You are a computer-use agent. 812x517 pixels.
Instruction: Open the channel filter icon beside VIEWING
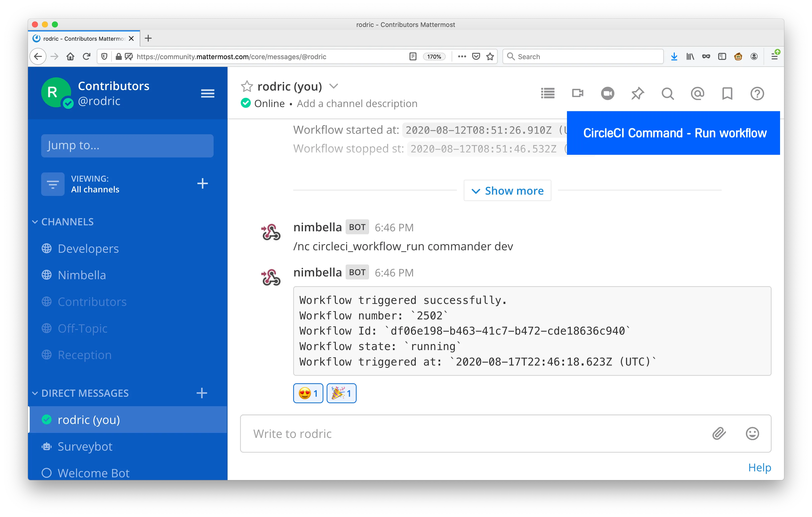(x=53, y=184)
